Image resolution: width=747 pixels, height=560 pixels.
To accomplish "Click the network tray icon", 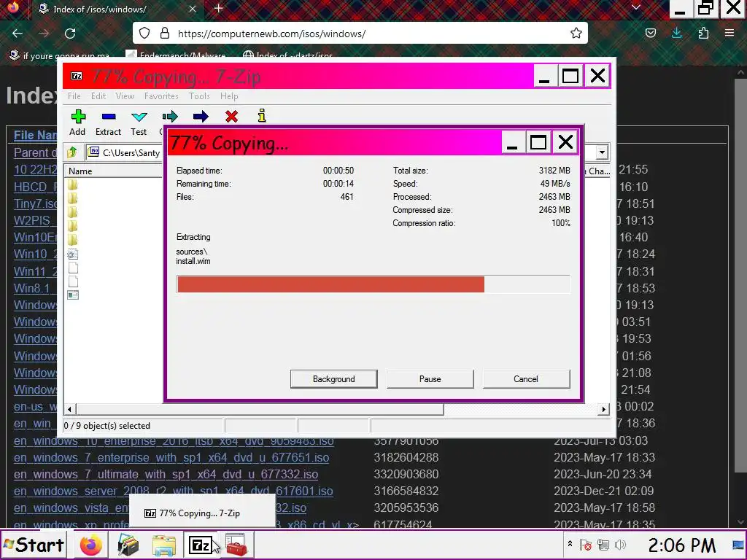I will (x=603, y=545).
